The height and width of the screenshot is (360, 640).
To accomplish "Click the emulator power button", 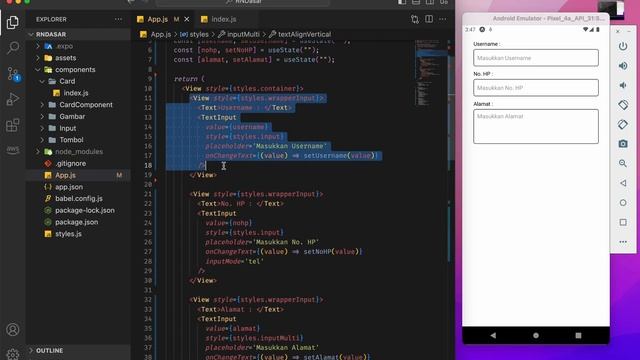I will click(623, 46).
